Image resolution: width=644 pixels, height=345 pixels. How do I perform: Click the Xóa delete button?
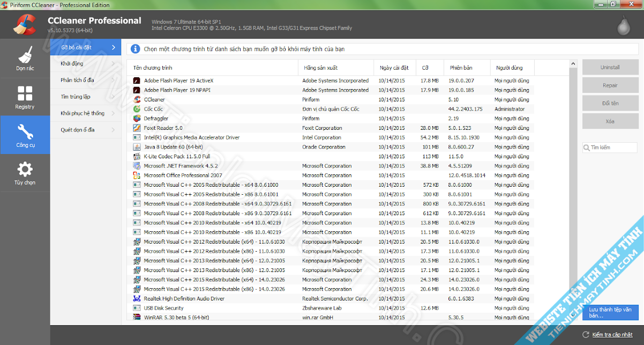[x=610, y=121]
